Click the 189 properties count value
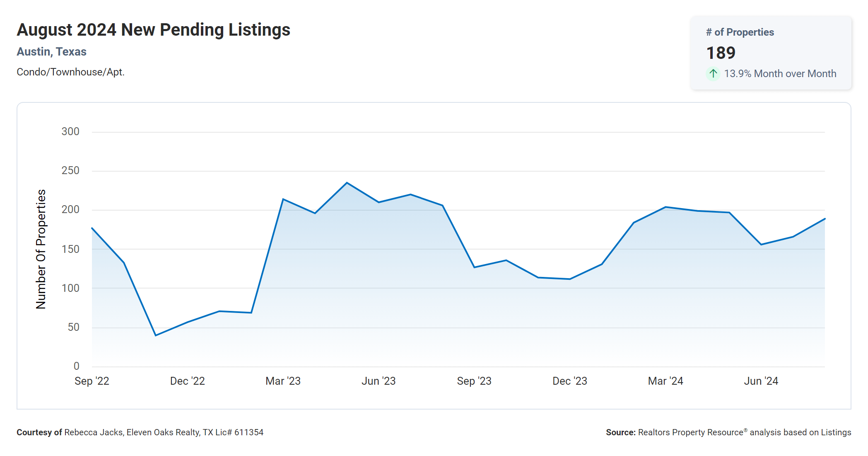Viewport: 868px width, 456px height. [721, 53]
